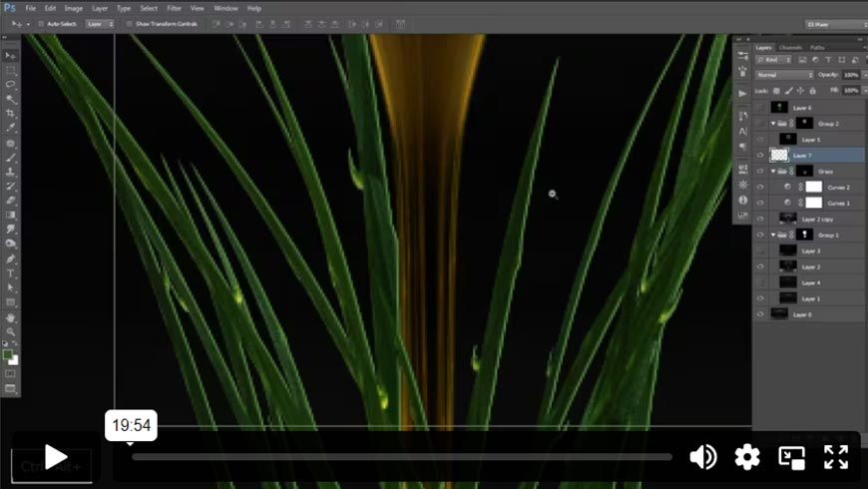Enable the Auto-Select checkbox

coord(40,23)
